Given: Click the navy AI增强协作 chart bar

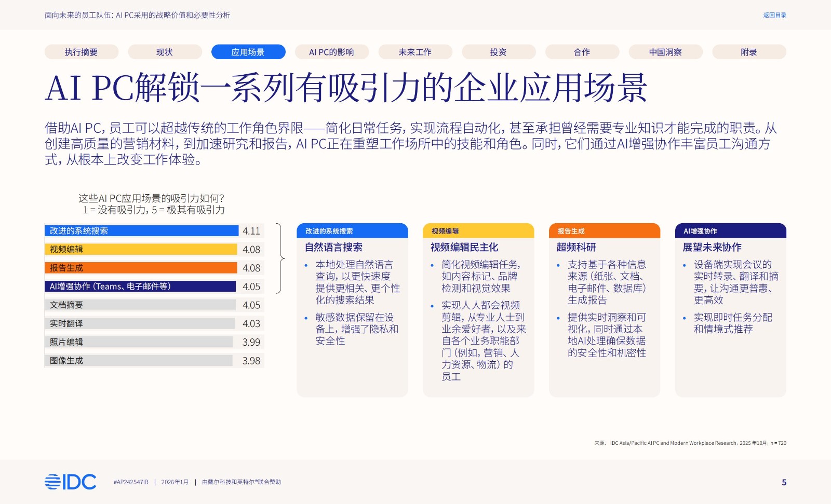Looking at the screenshot, I should click(x=140, y=287).
